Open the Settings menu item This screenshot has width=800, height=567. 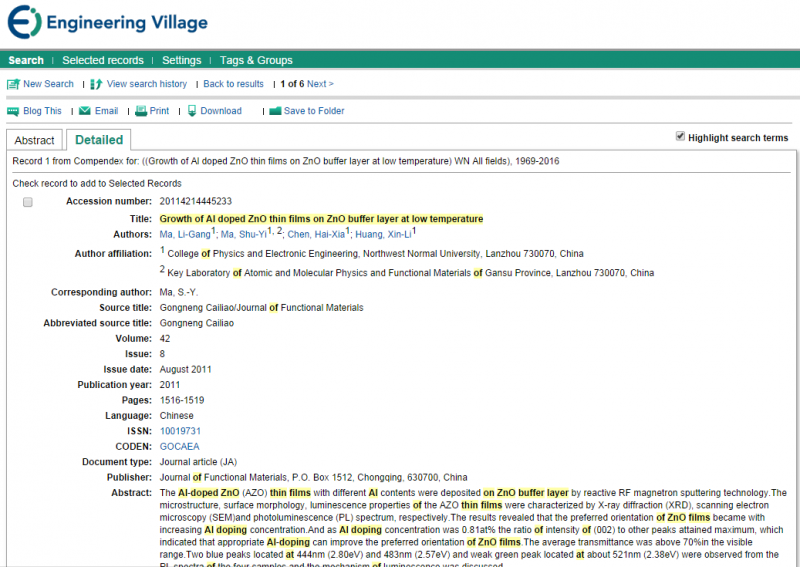(x=182, y=60)
